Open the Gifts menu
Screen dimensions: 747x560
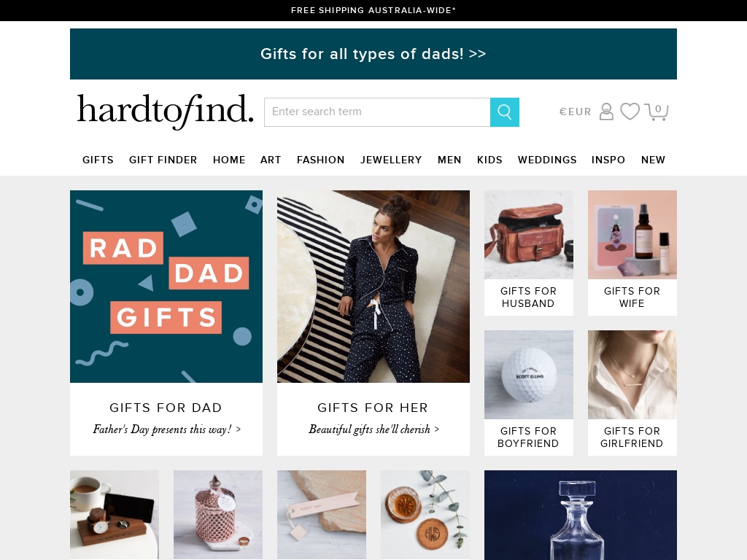[98, 160]
